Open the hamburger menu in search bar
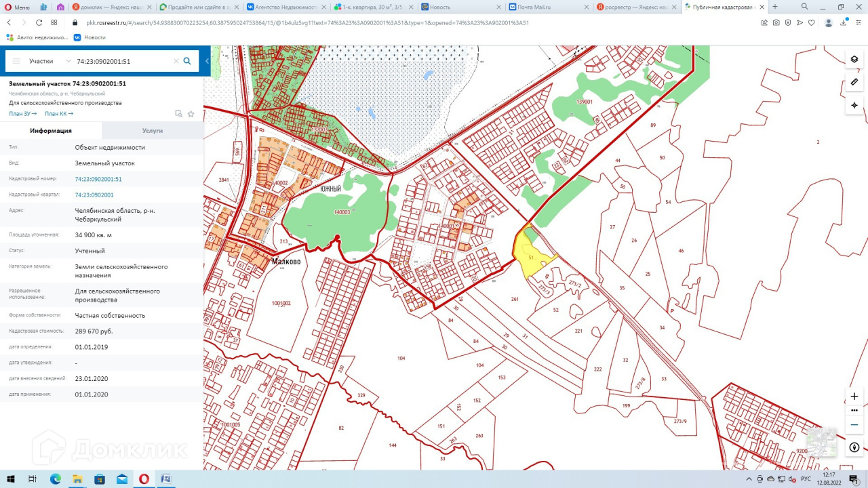868x488 pixels. [16, 61]
